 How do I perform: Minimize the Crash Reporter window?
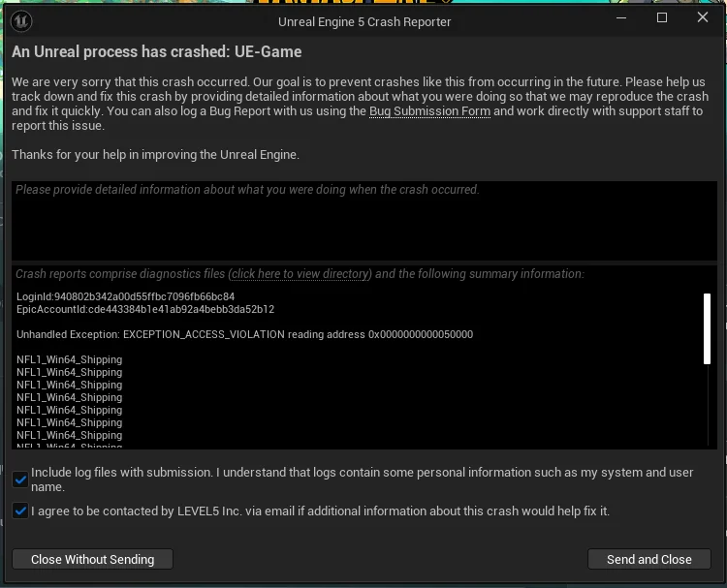pos(621,17)
